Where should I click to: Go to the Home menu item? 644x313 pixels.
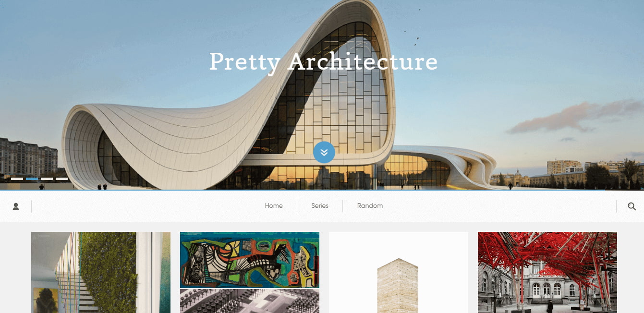pyautogui.click(x=274, y=206)
